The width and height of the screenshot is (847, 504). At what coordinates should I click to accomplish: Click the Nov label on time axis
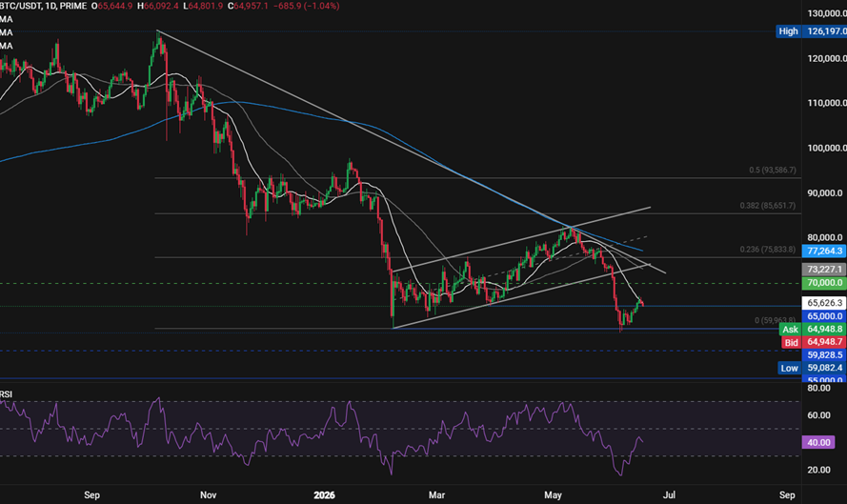pyautogui.click(x=208, y=494)
